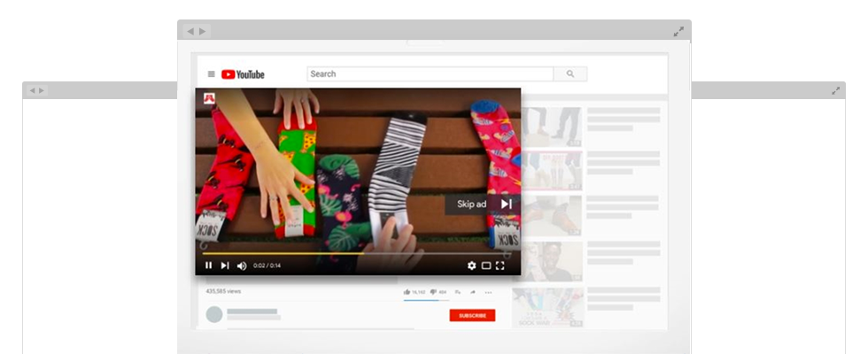
Task: Click into the Search field
Action: tap(430, 74)
